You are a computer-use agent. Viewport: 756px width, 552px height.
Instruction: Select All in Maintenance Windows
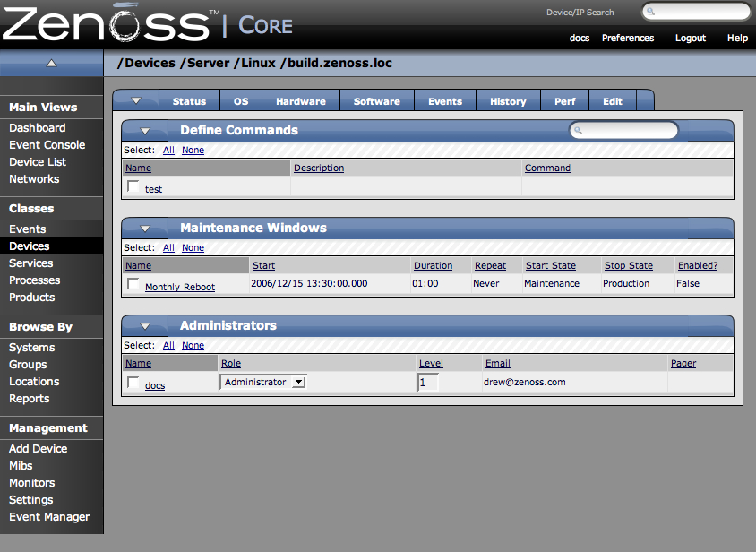(x=168, y=247)
